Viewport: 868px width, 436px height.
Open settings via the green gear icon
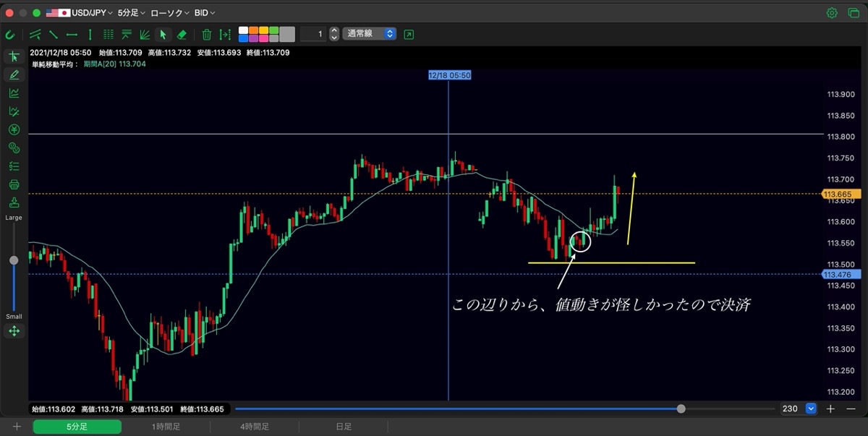pos(832,13)
